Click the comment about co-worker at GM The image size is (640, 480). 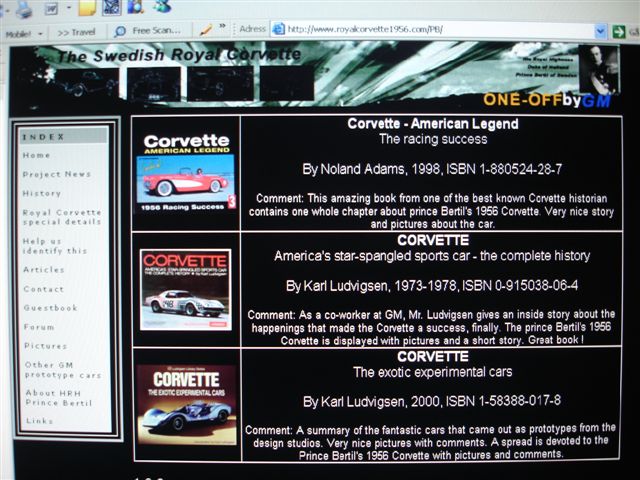[431, 327]
